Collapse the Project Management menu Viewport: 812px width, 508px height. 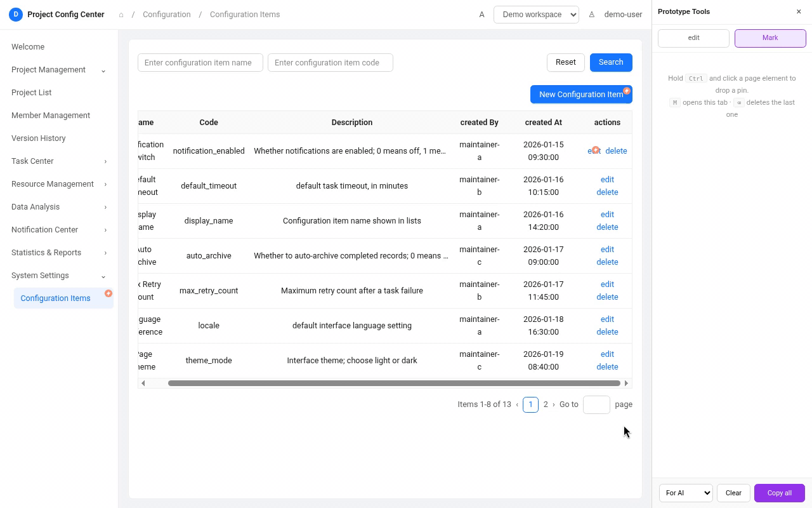59,70
